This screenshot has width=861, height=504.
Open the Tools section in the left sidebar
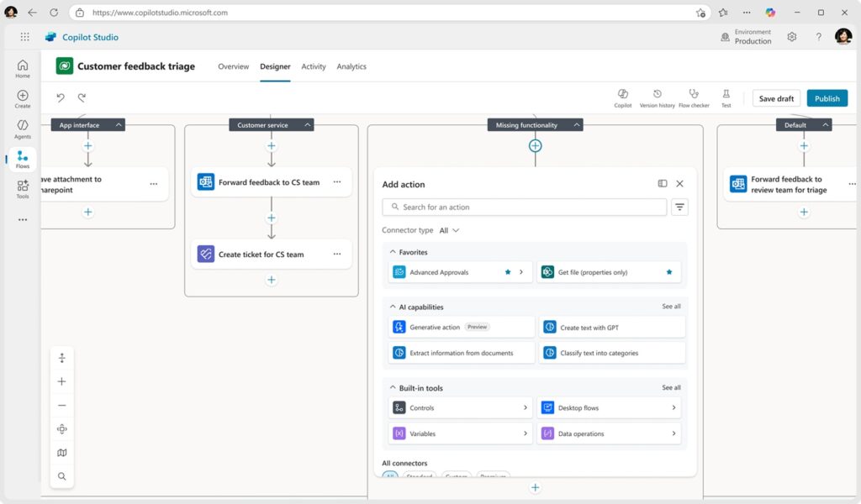click(x=22, y=189)
